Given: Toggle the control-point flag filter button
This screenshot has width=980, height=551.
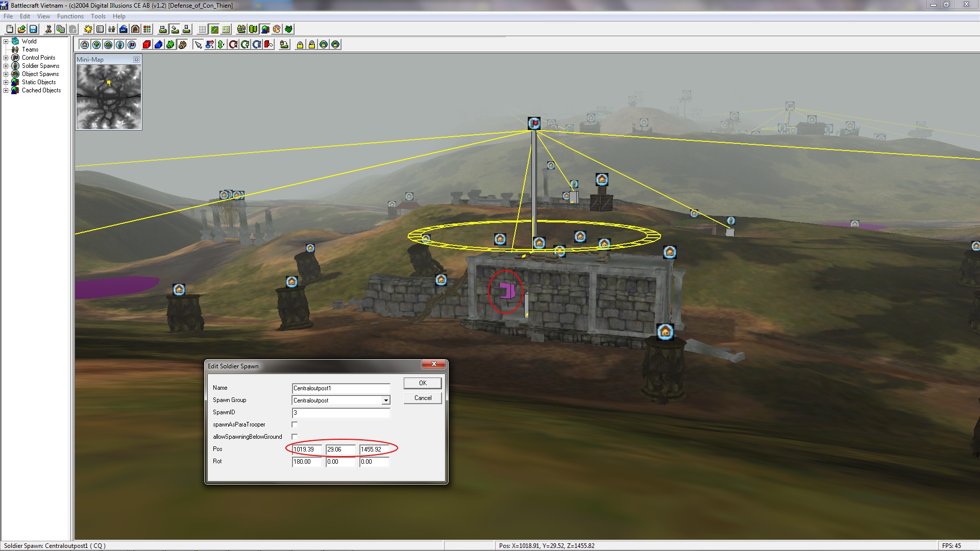Looking at the screenshot, I should [132, 45].
